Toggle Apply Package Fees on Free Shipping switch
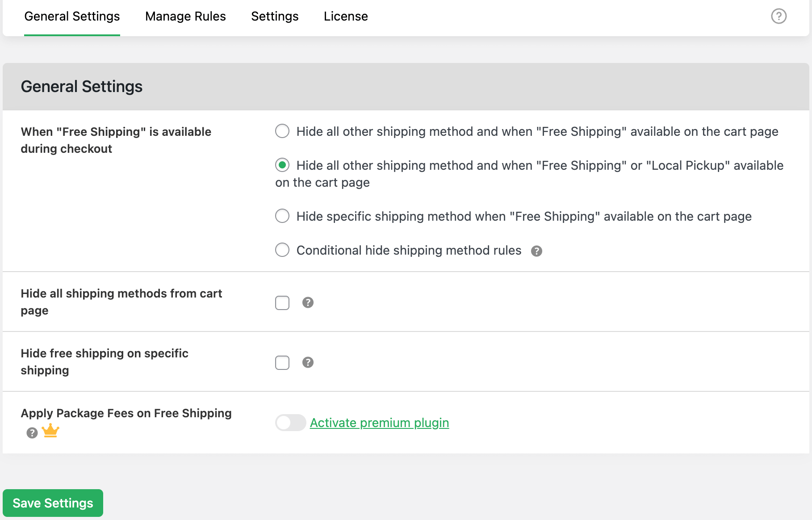This screenshot has height=520, width=812. click(290, 423)
